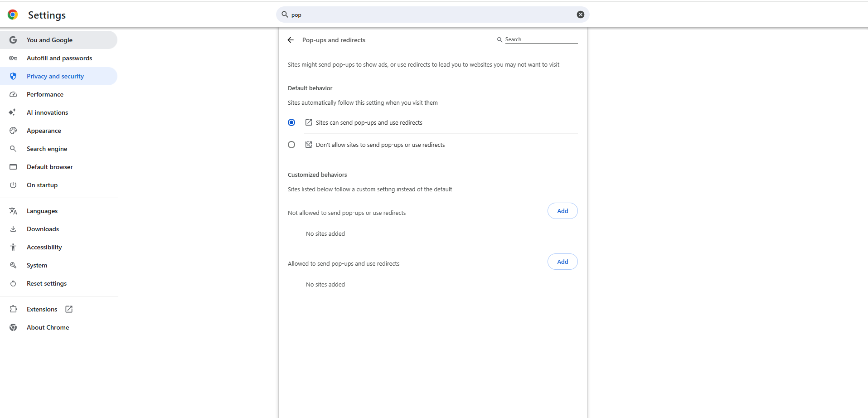Image resolution: width=868 pixels, height=418 pixels.
Task: Open AI innovations settings
Action: 58,112
